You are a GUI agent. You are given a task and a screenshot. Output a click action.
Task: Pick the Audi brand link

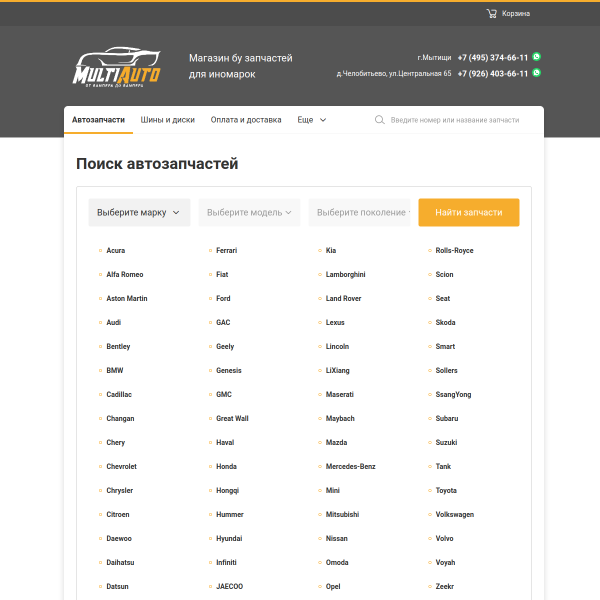114,323
